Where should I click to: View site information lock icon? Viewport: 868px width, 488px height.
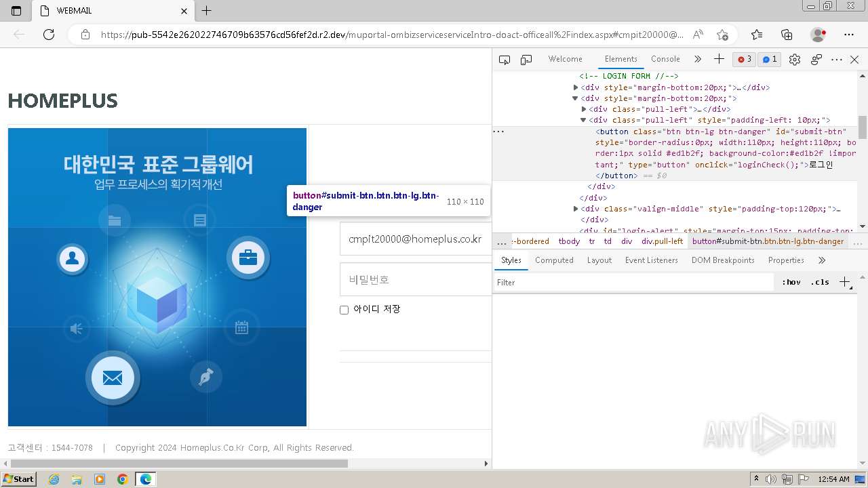pyautogui.click(x=85, y=35)
